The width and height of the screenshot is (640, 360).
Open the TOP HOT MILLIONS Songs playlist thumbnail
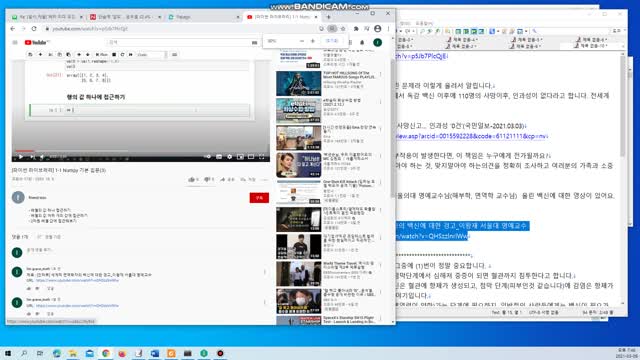point(298,83)
